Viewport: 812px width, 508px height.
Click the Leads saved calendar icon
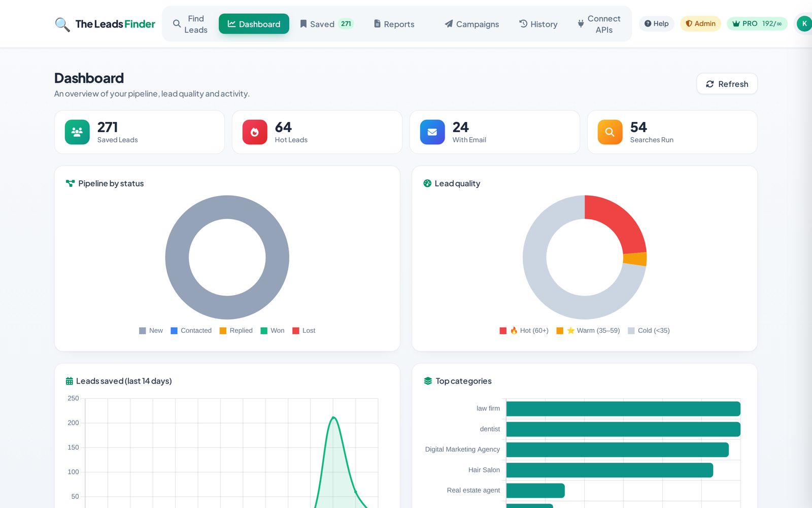[70, 381]
